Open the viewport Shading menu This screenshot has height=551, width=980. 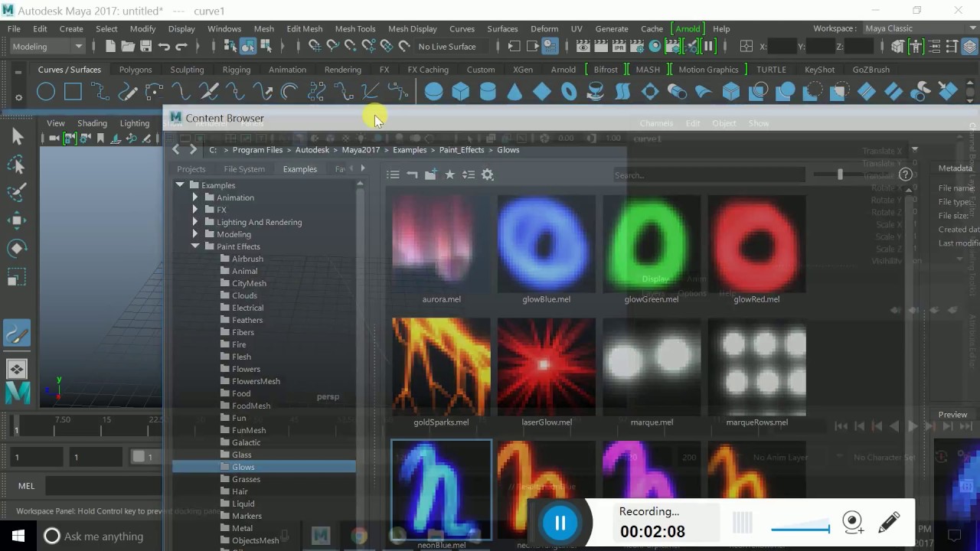92,123
